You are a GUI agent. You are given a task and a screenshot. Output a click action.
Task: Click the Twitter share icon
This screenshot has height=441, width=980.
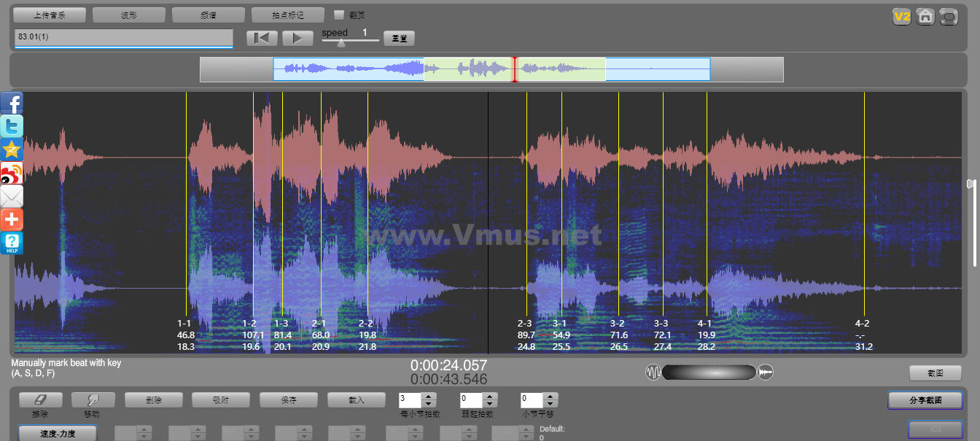(12, 126)
